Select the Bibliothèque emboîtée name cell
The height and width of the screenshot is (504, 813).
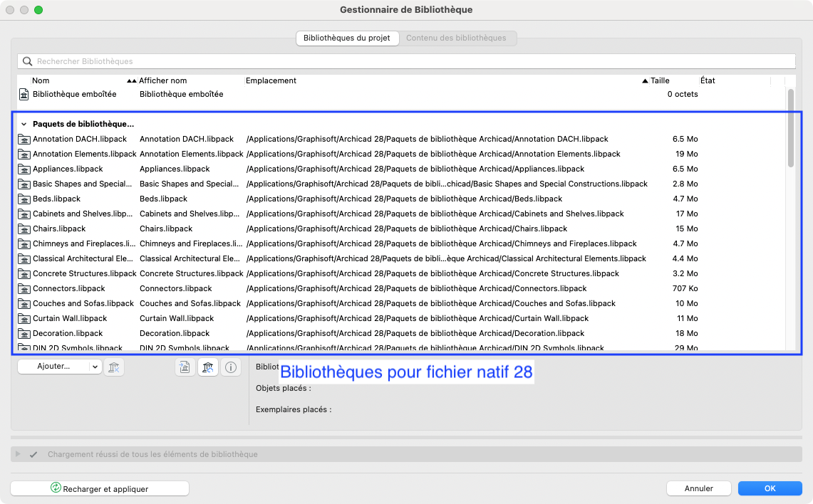(x=75, y=94)
